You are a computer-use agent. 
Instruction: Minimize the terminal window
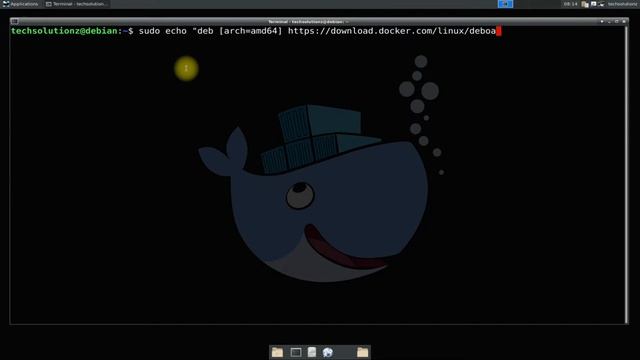pyautogui.click(x=609, y=21)
